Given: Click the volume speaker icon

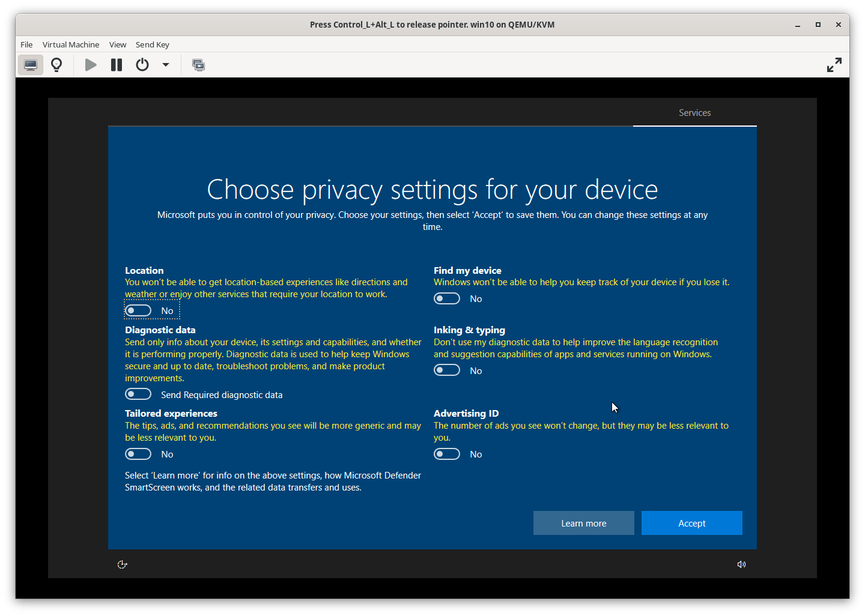Looking at the screenshot, I should point(742,564).
